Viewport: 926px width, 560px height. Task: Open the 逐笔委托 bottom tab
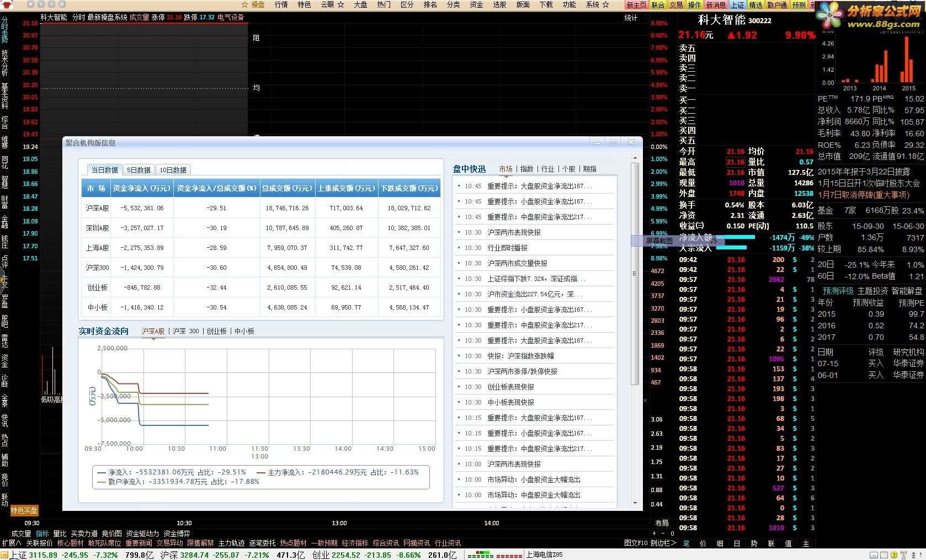point(262,543)
